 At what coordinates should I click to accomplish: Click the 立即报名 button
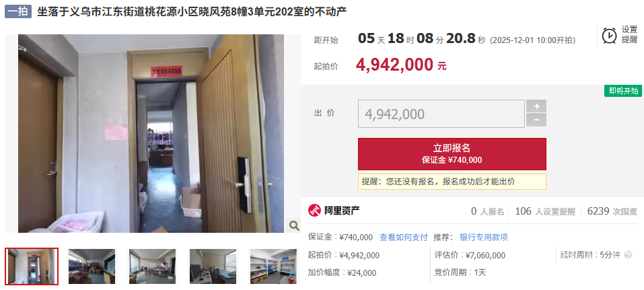[452, 154]
